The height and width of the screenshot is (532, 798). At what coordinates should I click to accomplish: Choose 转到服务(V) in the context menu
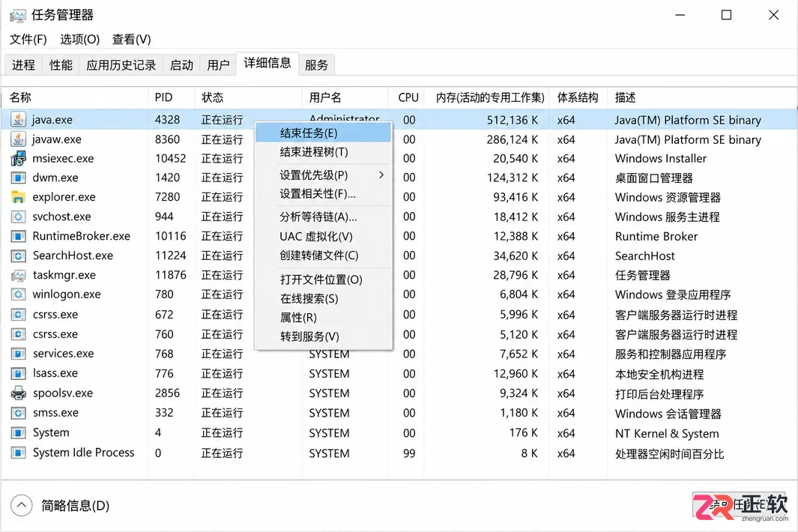click(323, 336)
